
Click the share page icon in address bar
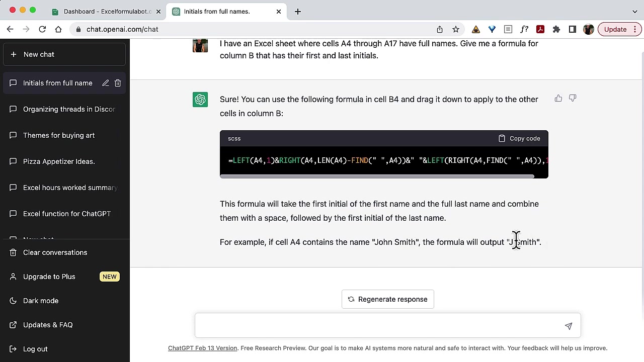440,29
